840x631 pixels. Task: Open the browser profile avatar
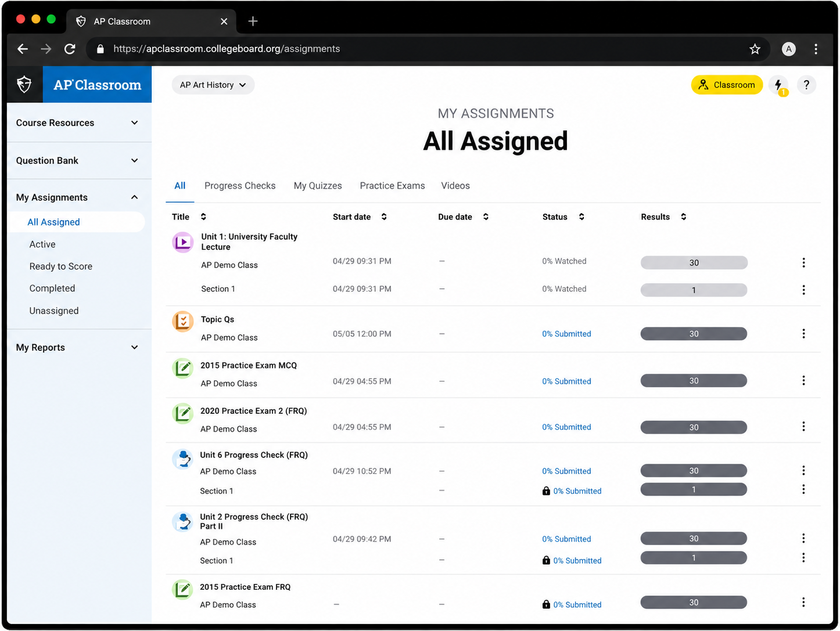(x=788, y=49)
